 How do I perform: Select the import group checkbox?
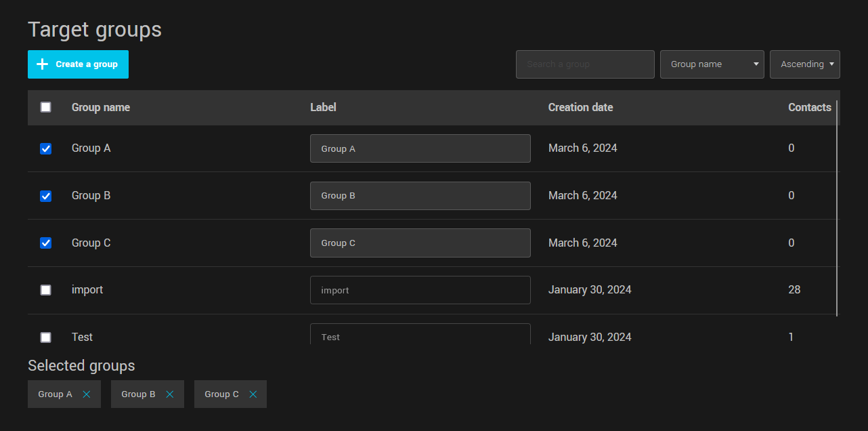(45, 290)
